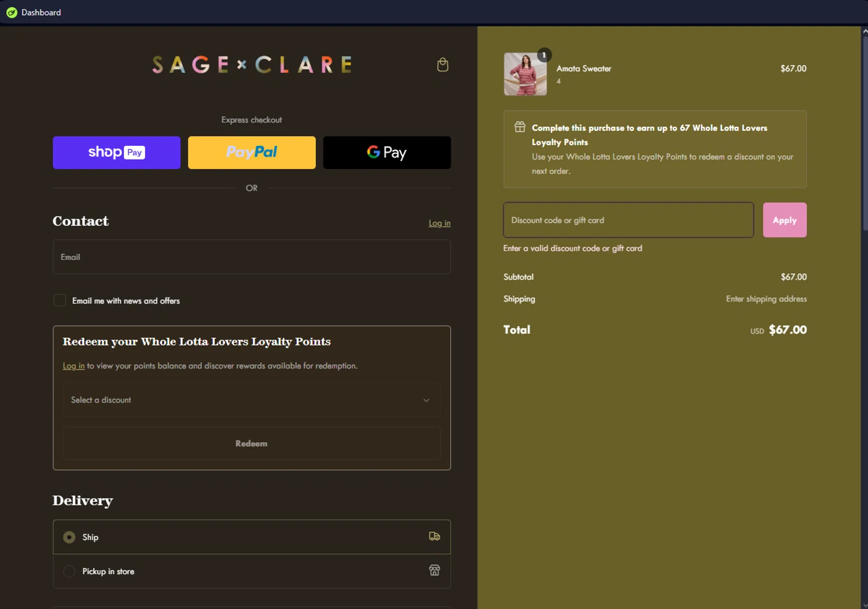The height and width of the screenshot is (609, 868).
Task: Click the Dashboard green logo icon
Action: [12, 12]
